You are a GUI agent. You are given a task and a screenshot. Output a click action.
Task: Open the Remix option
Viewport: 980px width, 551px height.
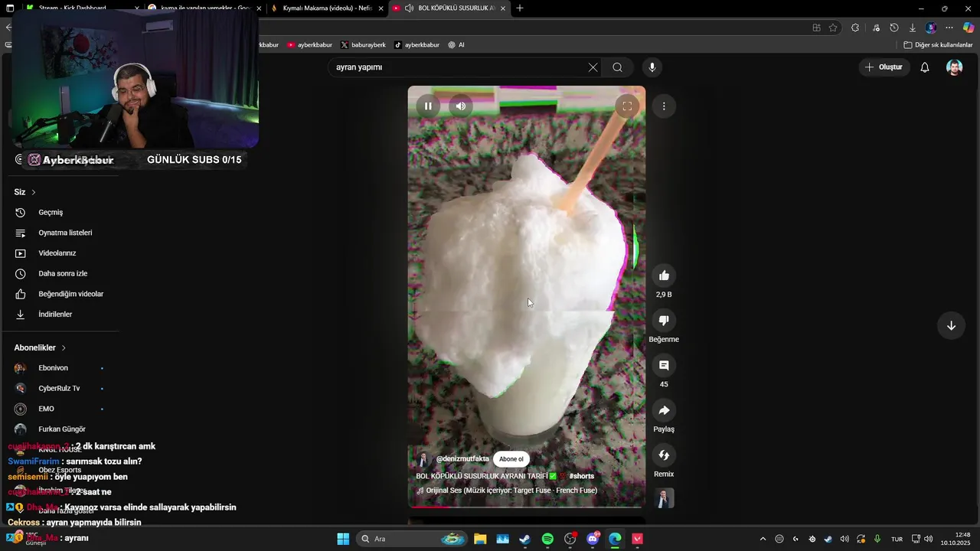pyautogui.click(x=664, y=455)
